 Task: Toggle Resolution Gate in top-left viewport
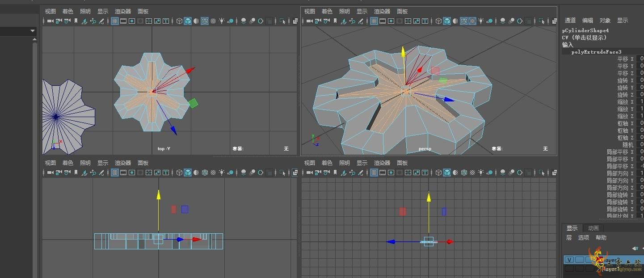click(x=132, y=21)
